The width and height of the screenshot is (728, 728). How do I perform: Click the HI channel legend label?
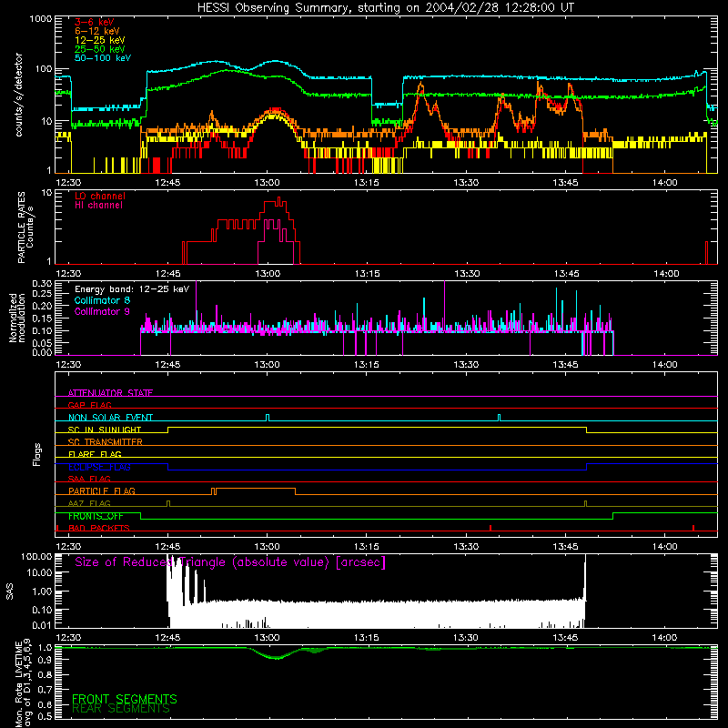[98, 206]
